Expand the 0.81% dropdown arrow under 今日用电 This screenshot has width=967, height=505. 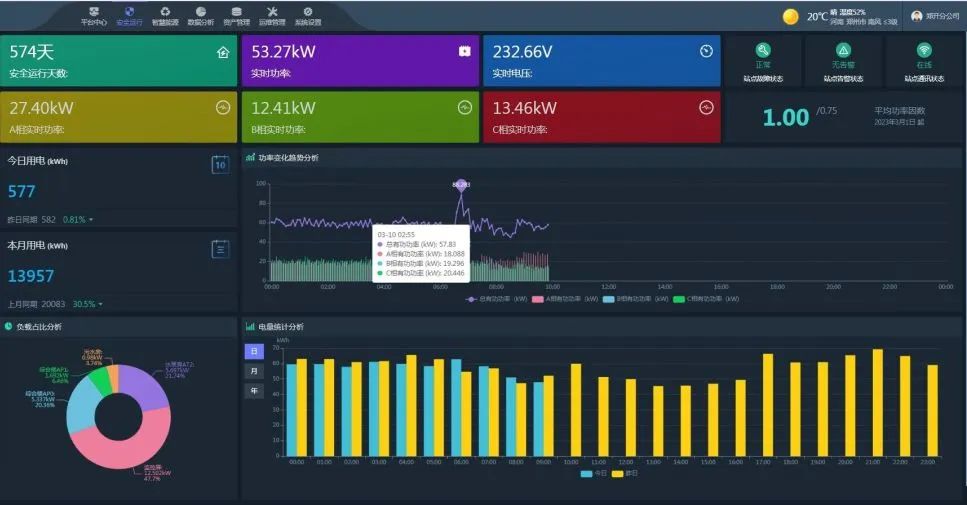click(91, 220)
